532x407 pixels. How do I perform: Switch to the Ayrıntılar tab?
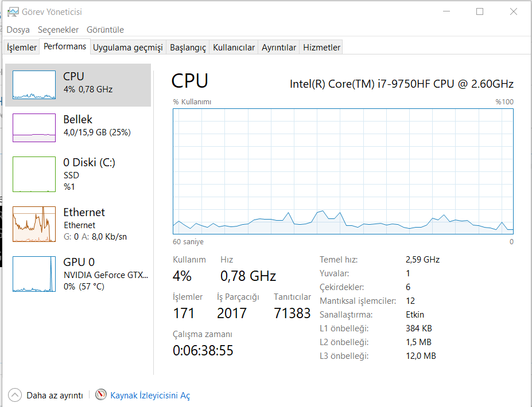click(278, 48)
